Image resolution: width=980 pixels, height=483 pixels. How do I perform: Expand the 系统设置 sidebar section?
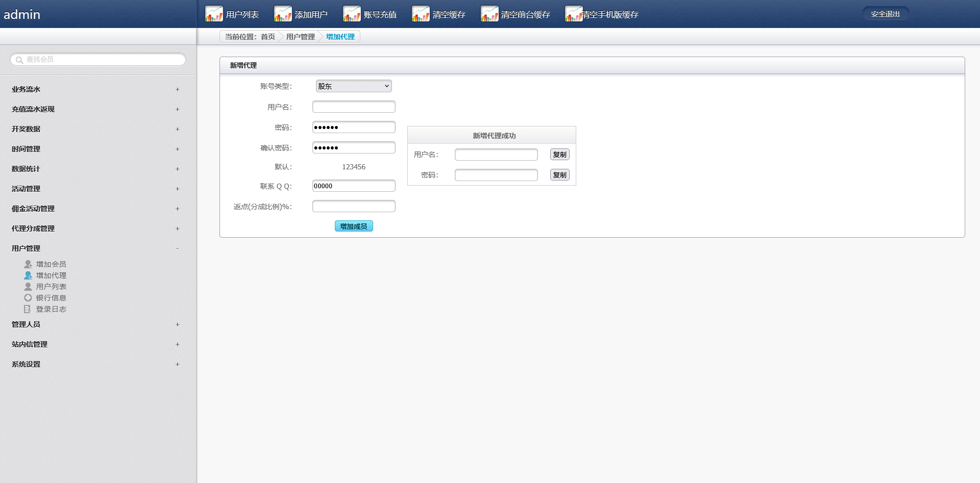pos(177,364)
